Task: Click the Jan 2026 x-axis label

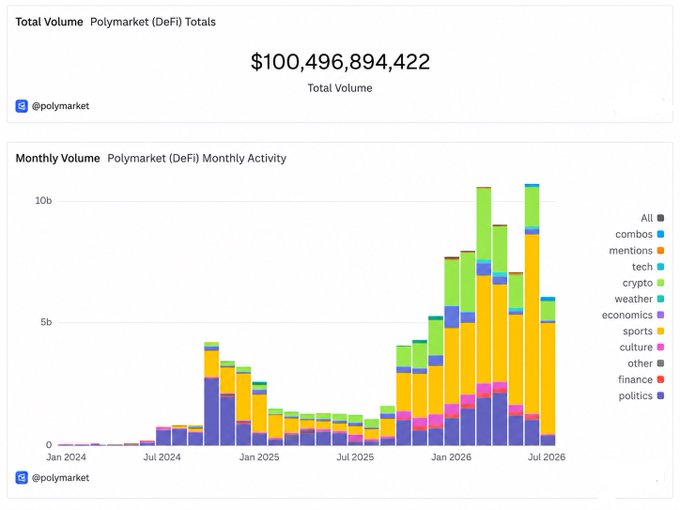Action: (451, 457)
